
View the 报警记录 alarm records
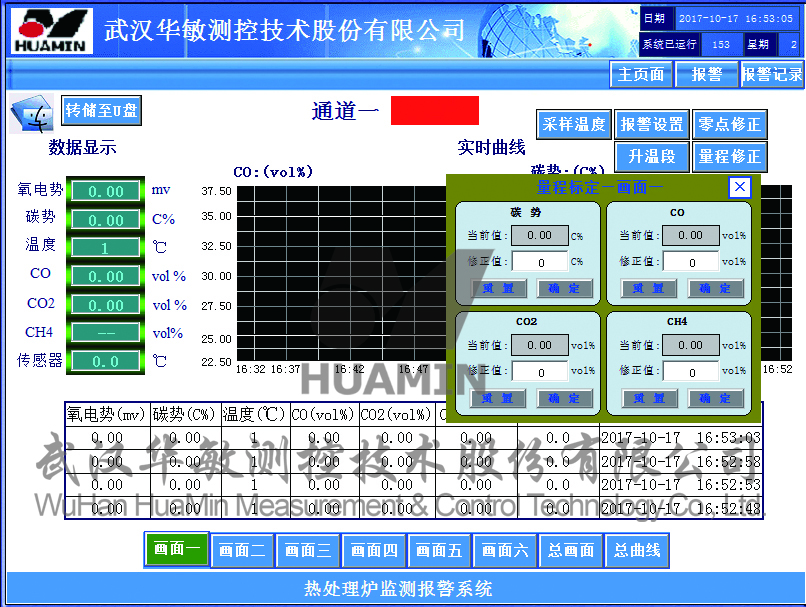[772, 74]
